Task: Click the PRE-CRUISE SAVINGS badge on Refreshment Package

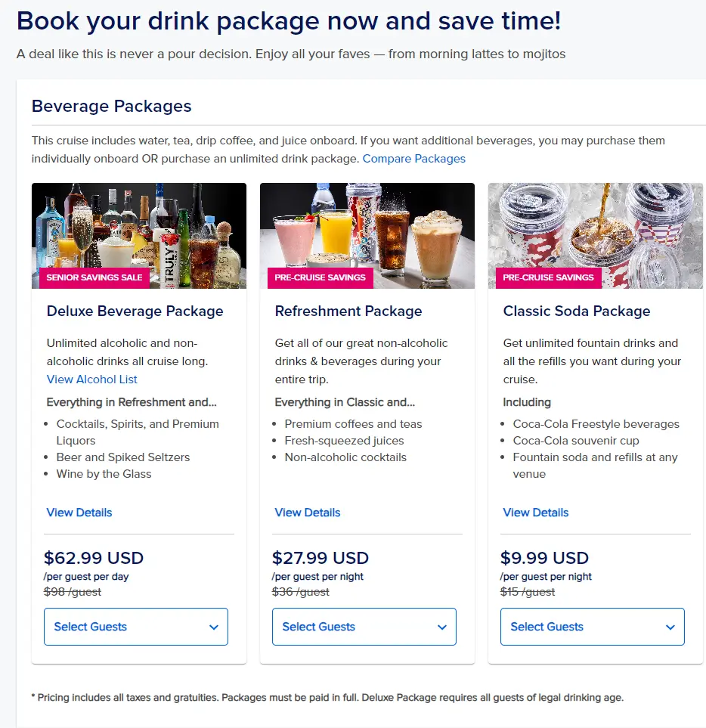Action: point(320,277)
